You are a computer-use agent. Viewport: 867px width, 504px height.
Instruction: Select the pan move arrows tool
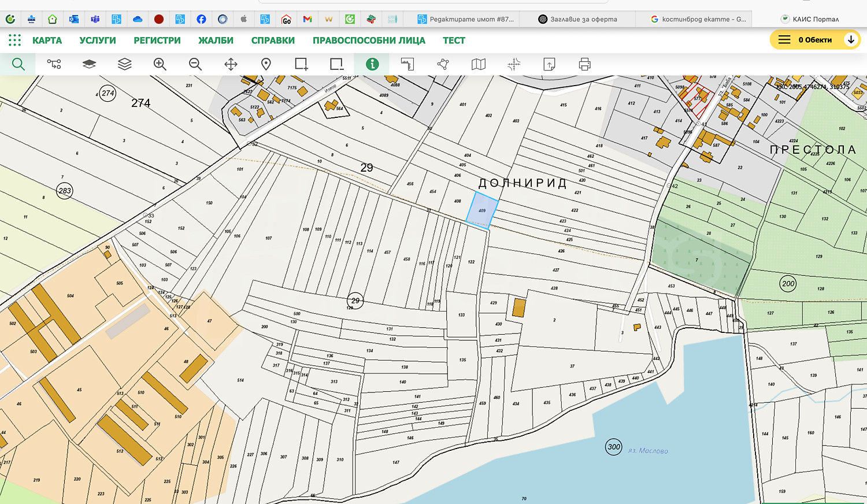click(231, 64)
